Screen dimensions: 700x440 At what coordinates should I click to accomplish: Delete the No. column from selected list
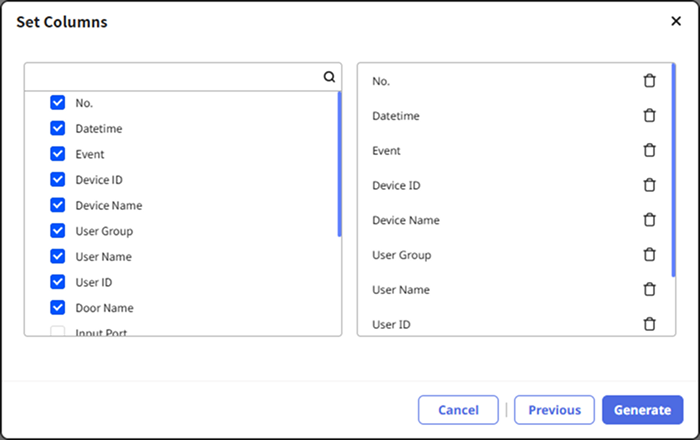[649, 81]
